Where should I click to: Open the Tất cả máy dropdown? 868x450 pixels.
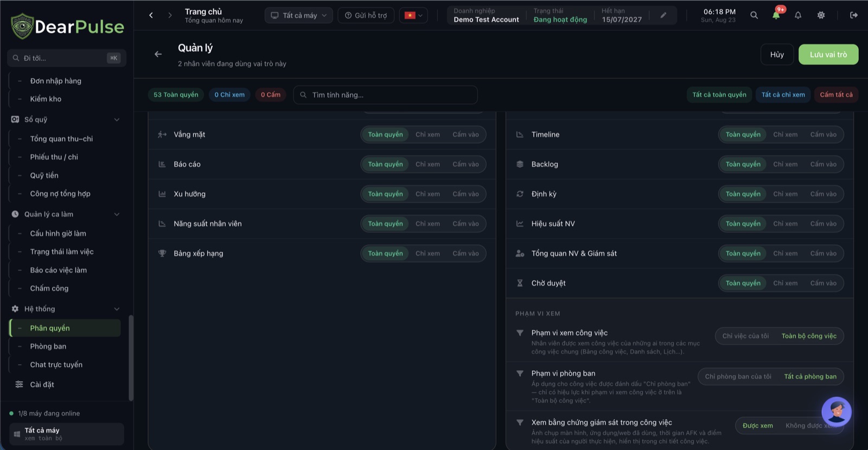(x=299, y=15)
